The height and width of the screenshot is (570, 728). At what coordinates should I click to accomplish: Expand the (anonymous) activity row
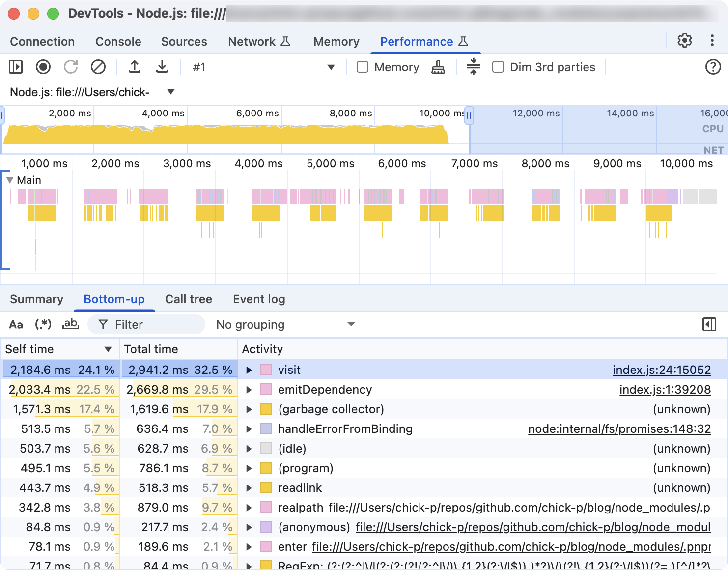point(249,527)
